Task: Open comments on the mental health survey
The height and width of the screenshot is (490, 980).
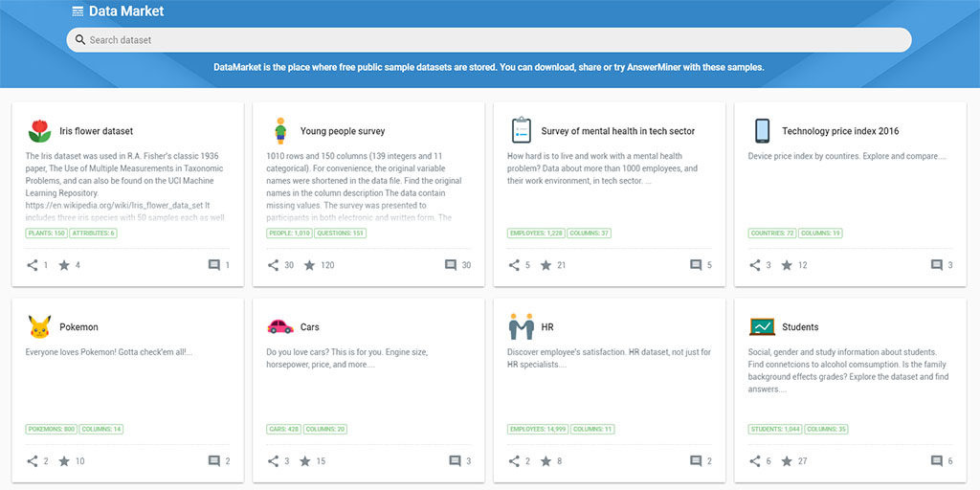Action: coord(696,265)
